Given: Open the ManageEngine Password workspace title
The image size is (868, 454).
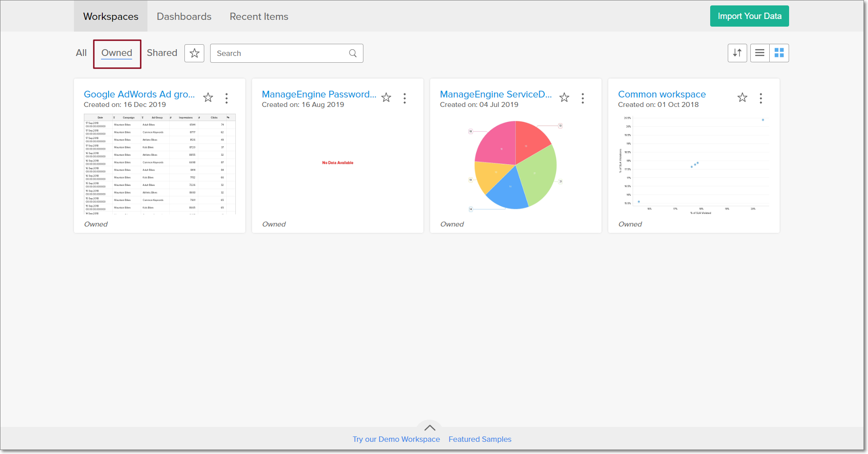Looking at the screenshot, I should point(319,94).
